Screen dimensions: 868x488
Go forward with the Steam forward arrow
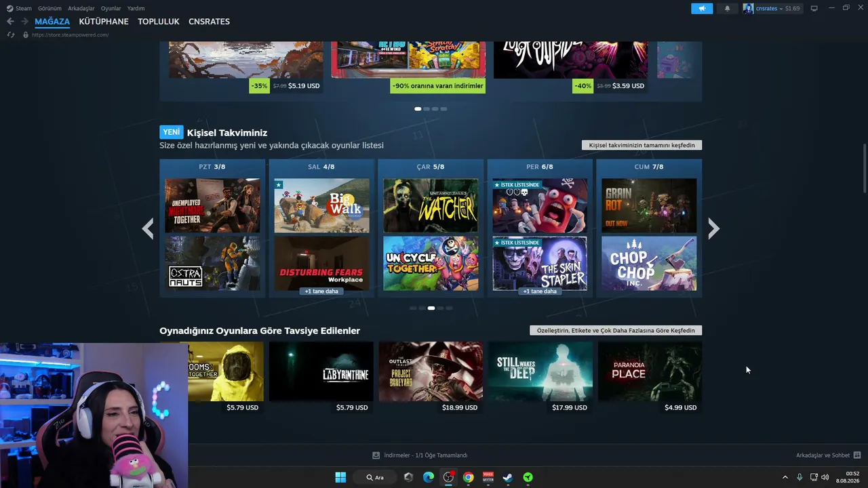(x=24, y=22)
